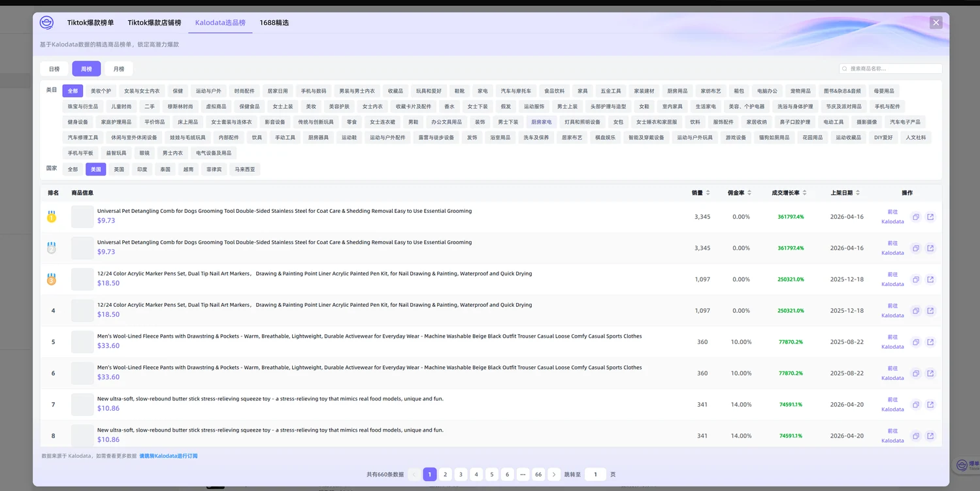Choose the 英国 country filter

point(119,169)
